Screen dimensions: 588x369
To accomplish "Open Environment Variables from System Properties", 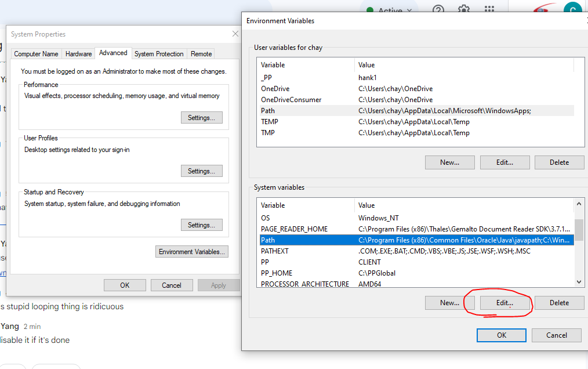I will pyautogui.click(x=191, y=251).
